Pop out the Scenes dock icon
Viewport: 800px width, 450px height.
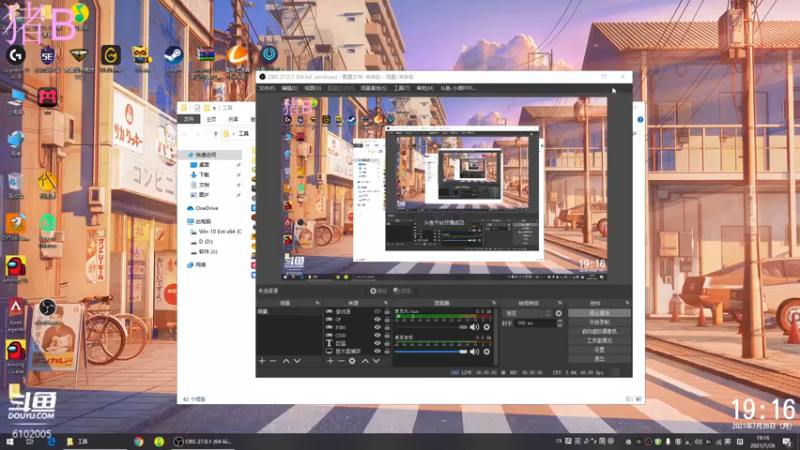point(317,303)
